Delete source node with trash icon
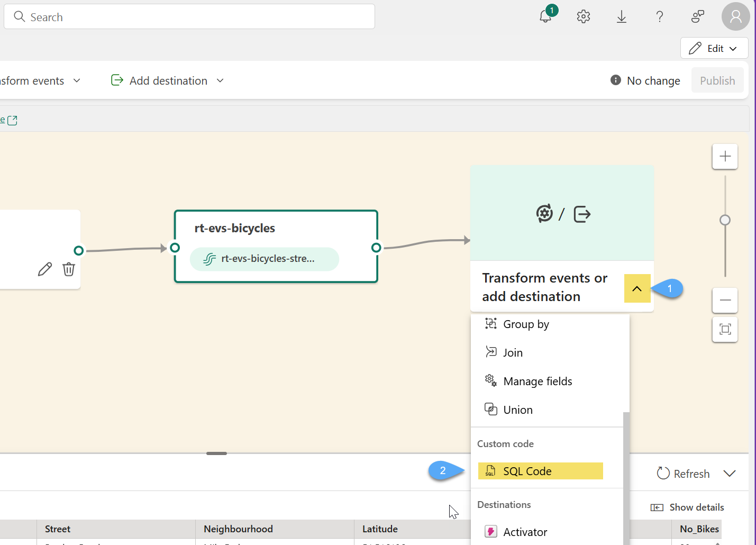756x545 pixels. (69, 269)
